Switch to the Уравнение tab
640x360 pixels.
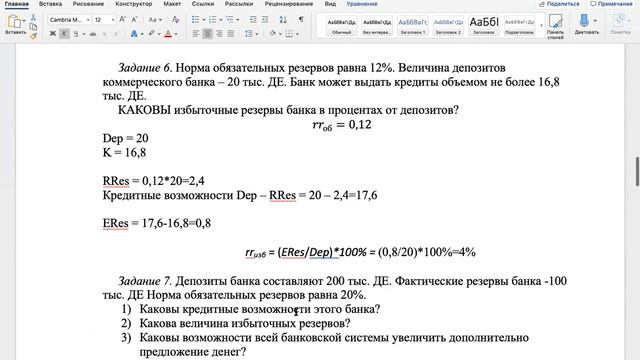362,4
